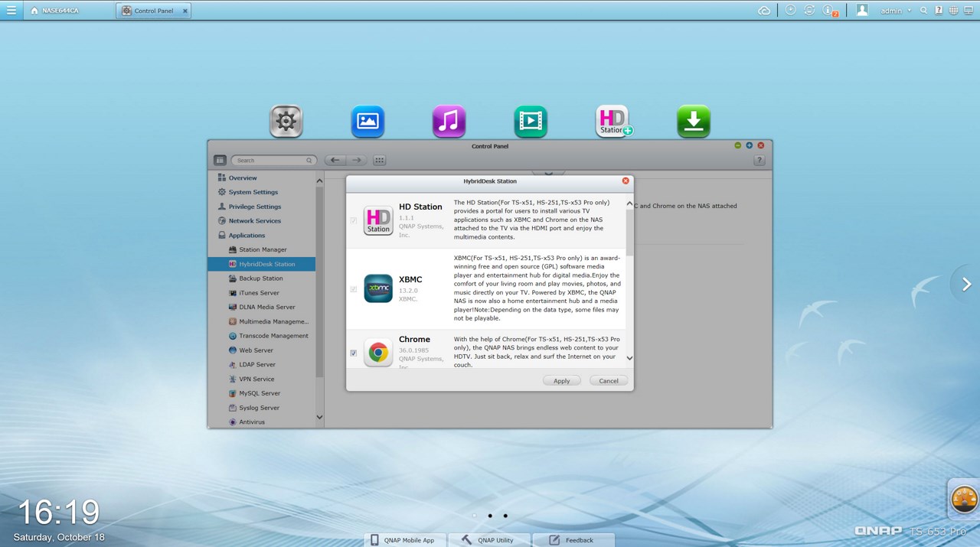Toggle Control Panel sidebar layout button
Screen dimensions: 980x547
(x=220, y=161)
